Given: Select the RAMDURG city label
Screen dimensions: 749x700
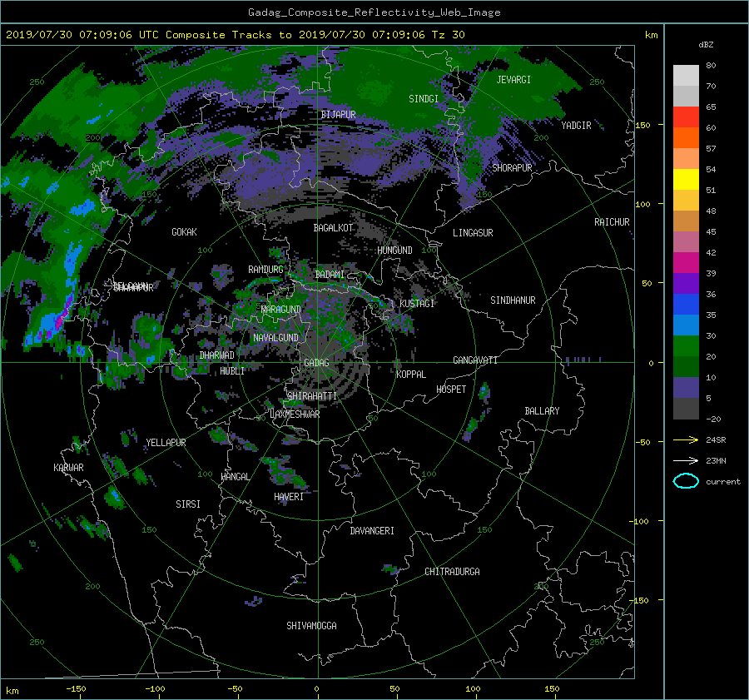Looking at the screenshot, I should [x=265, y=270].
